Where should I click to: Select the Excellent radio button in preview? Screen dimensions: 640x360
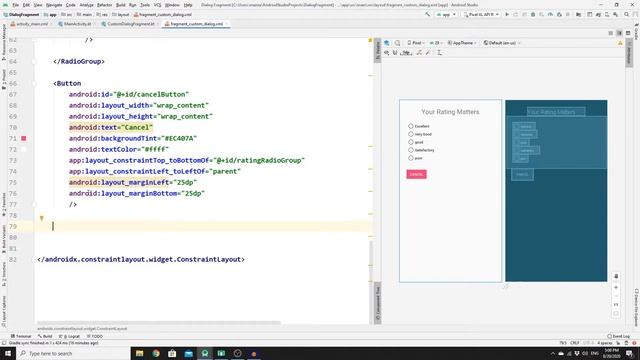click(x=411, y=126)
